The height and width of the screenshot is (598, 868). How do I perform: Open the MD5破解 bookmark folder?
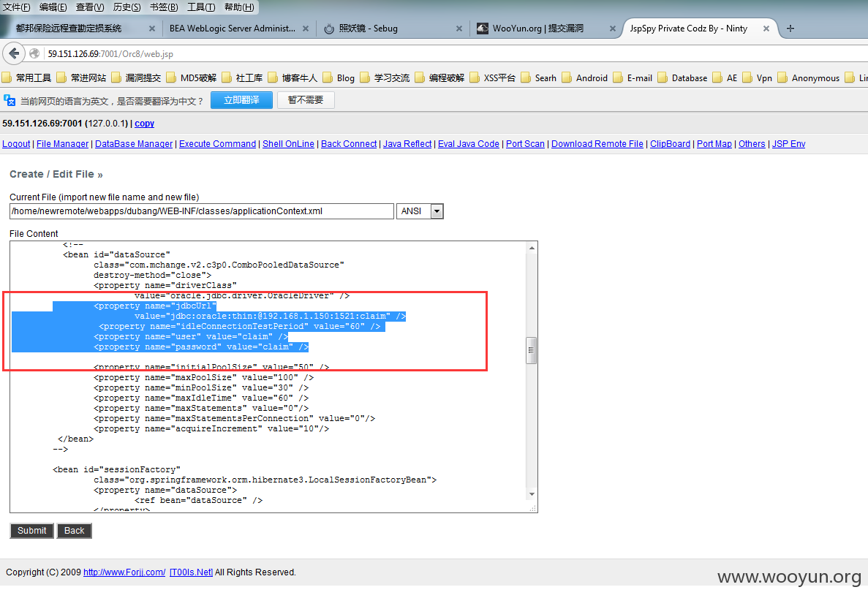tap(192, 78)
